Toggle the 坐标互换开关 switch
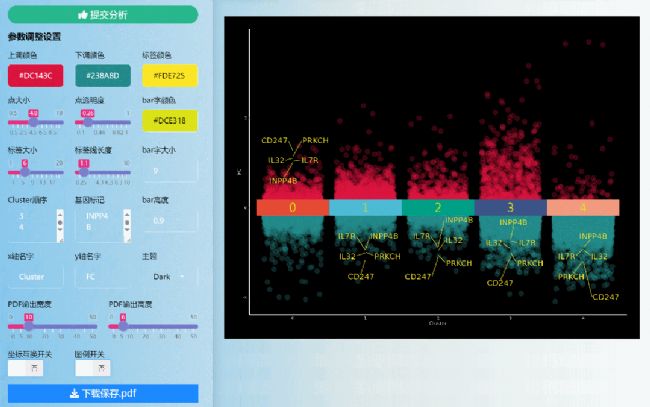650x407 pixels. (23, 369)
